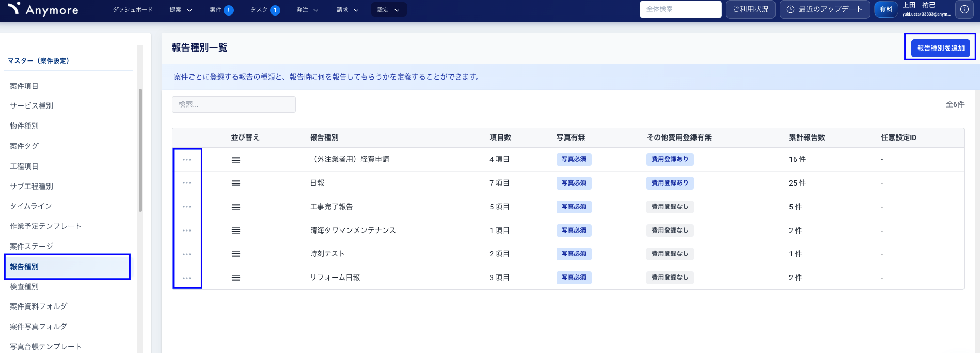Open the 請求 navigation dropdown
This screenshot has height=353, width=980.
pos(347,10)
